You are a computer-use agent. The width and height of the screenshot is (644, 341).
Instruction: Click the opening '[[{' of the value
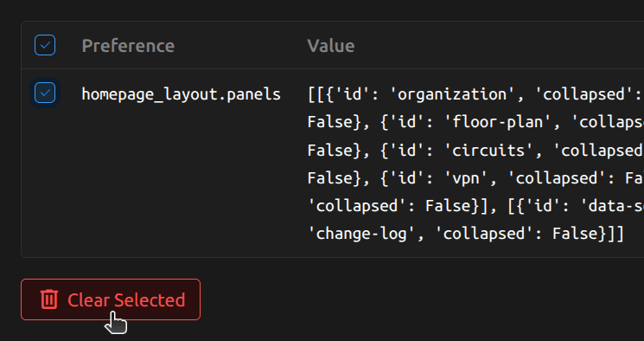coord(321,94)
